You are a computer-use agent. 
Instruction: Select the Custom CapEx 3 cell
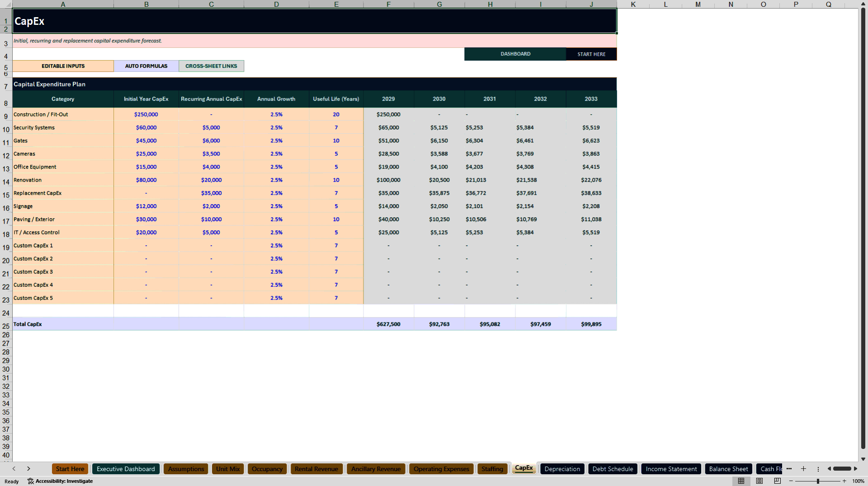[63, 271]
